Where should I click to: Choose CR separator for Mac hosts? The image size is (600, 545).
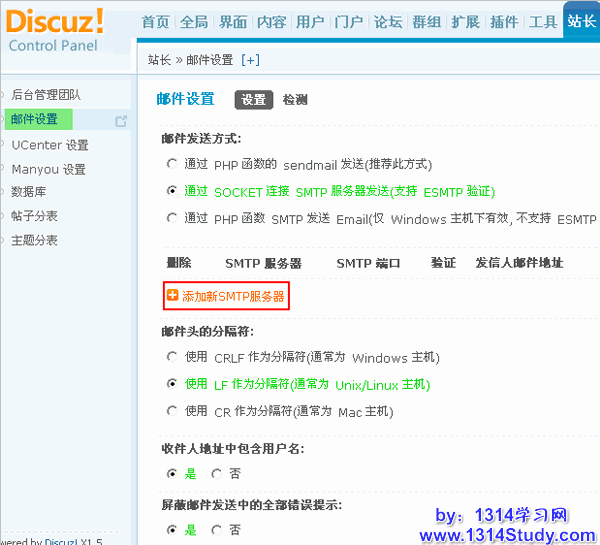(172, 411)
